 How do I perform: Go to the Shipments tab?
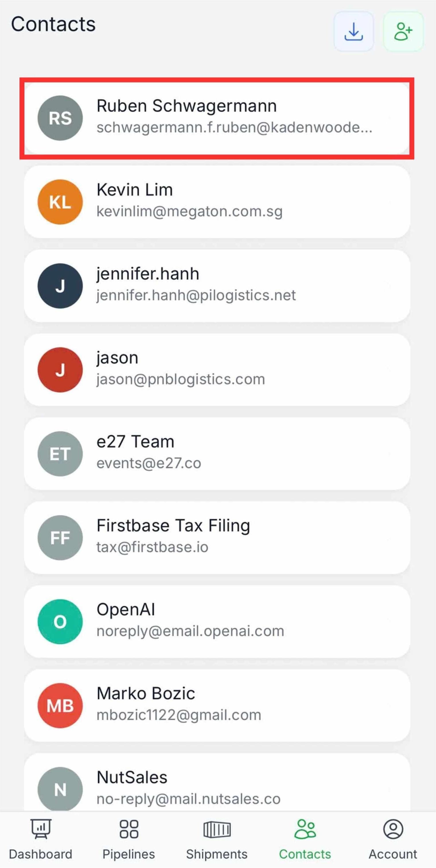tap(217, 839)
